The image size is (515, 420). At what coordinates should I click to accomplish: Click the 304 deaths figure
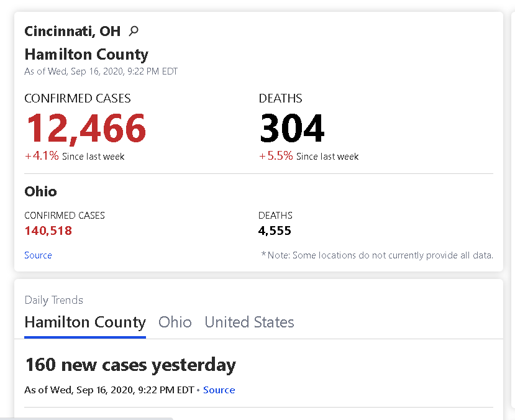[292, 128]
